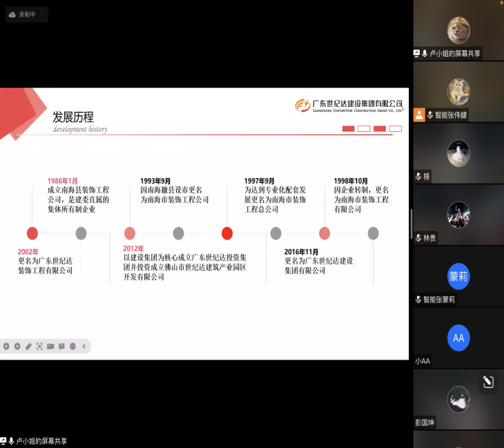
Task: Click the orange host badge beside 智能张伟健
Action: coord(419,115)
